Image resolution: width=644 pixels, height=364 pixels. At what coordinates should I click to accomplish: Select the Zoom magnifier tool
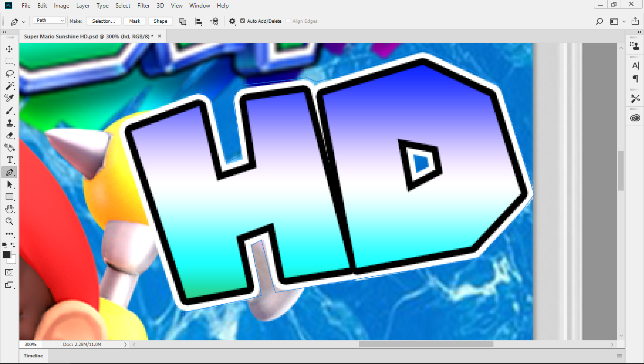(x=9, y=221)
